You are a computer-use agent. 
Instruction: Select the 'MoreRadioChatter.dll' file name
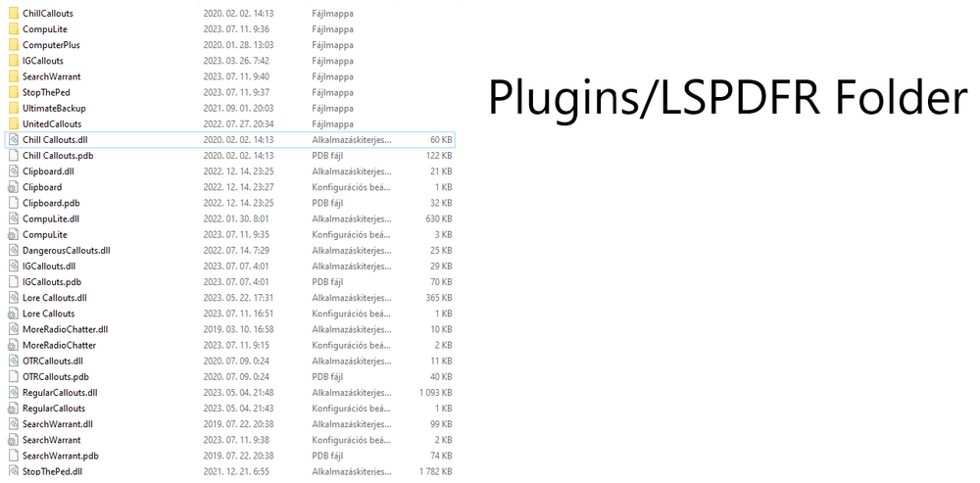click(x=66, y=329)
